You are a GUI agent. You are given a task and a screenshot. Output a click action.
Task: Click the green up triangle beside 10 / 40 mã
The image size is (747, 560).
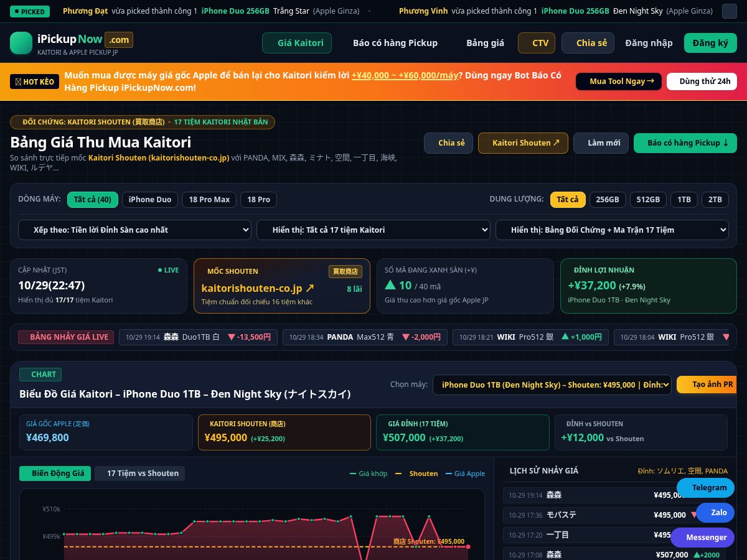390,285
